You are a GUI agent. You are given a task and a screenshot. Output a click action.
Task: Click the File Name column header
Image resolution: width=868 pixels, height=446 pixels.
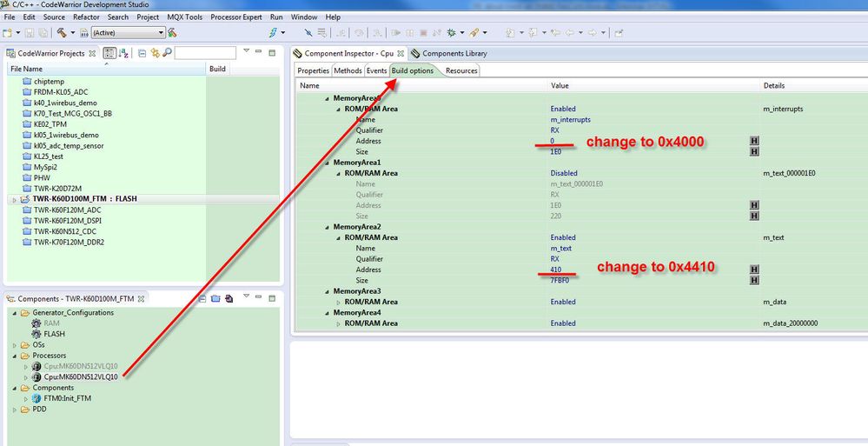click(x=106, y=70)
